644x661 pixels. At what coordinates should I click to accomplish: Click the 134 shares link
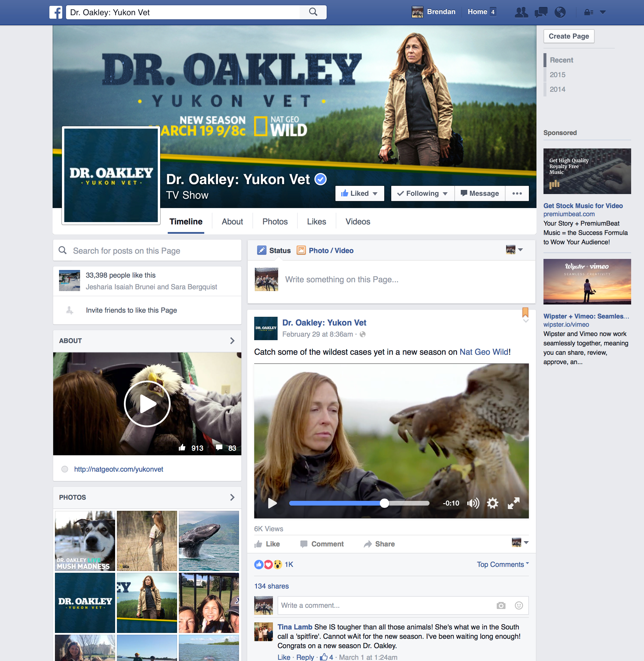(272, 586)
